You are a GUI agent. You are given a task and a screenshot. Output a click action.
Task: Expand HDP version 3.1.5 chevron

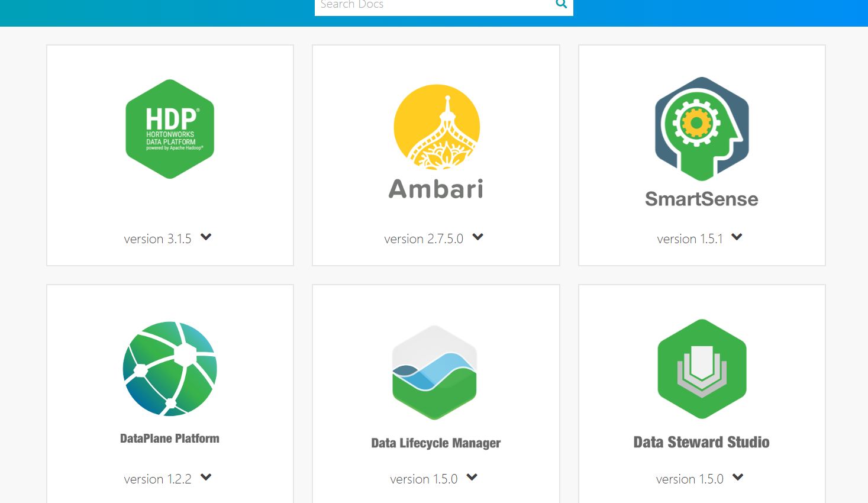[x=206, y=237]
